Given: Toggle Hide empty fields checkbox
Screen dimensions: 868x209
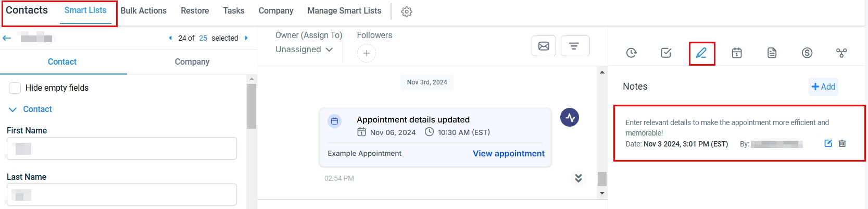Looking at the screenshot, I should pos(15,88).
